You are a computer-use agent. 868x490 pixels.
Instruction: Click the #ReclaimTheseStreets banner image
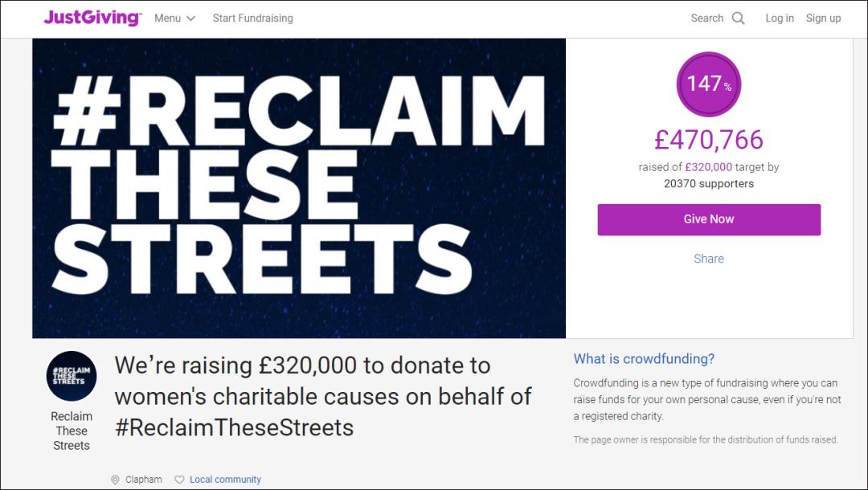(x=299, y=188)
